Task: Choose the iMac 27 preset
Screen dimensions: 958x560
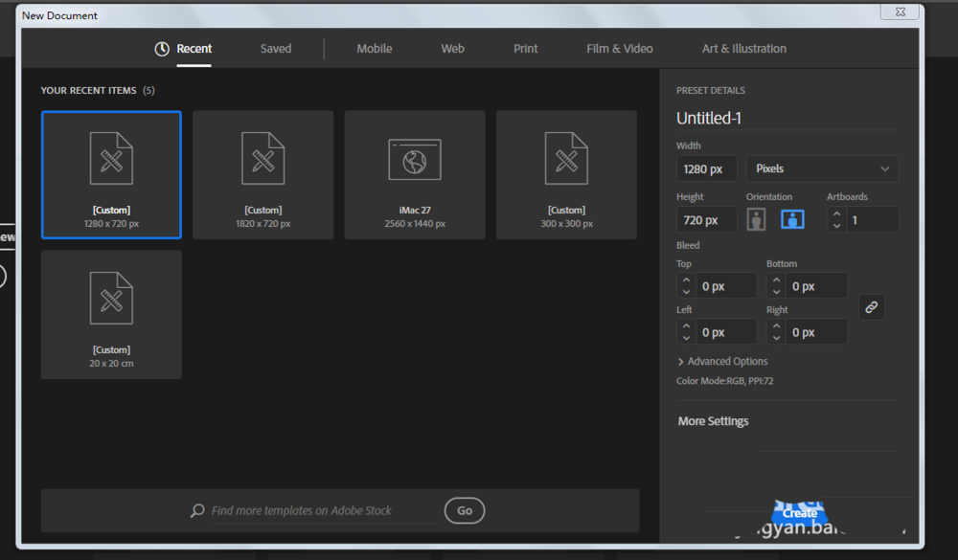Action: [415, 174]
